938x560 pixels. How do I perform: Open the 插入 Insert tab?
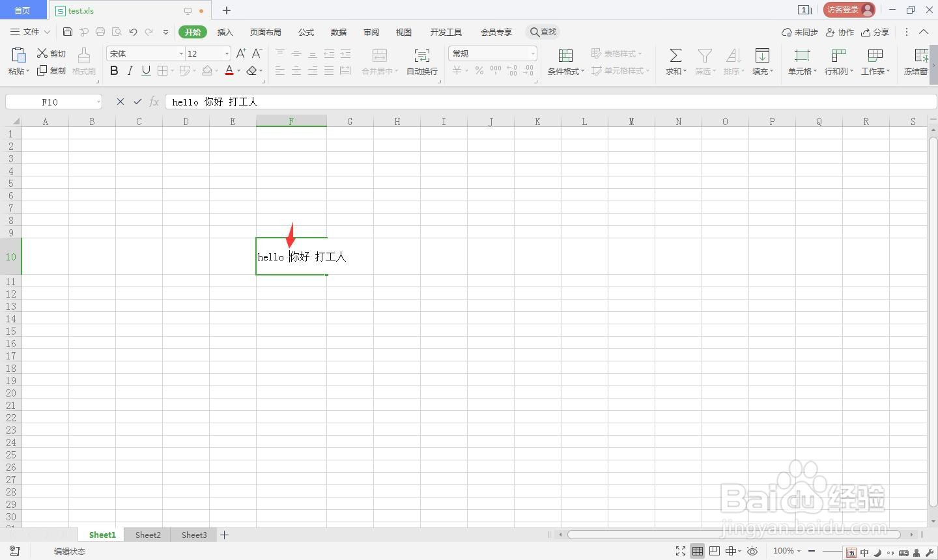(x=225, y=32)
